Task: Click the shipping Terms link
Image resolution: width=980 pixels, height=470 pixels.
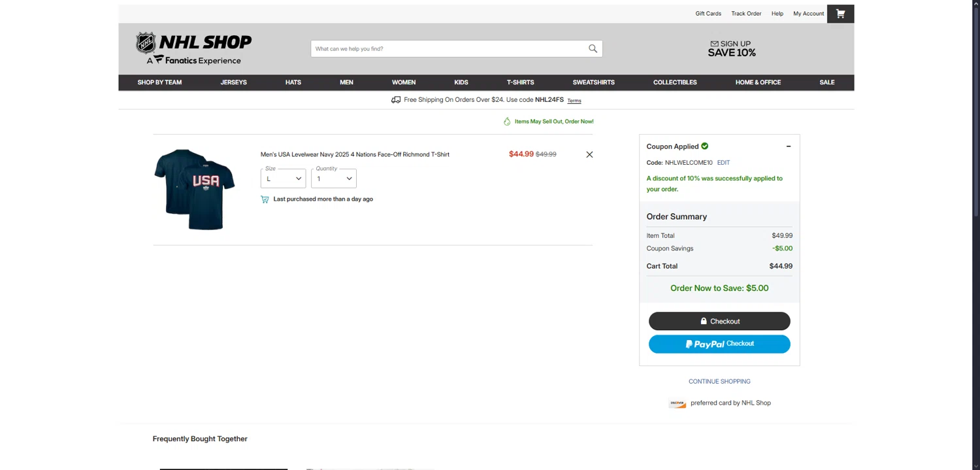Action: click(574, 101)
